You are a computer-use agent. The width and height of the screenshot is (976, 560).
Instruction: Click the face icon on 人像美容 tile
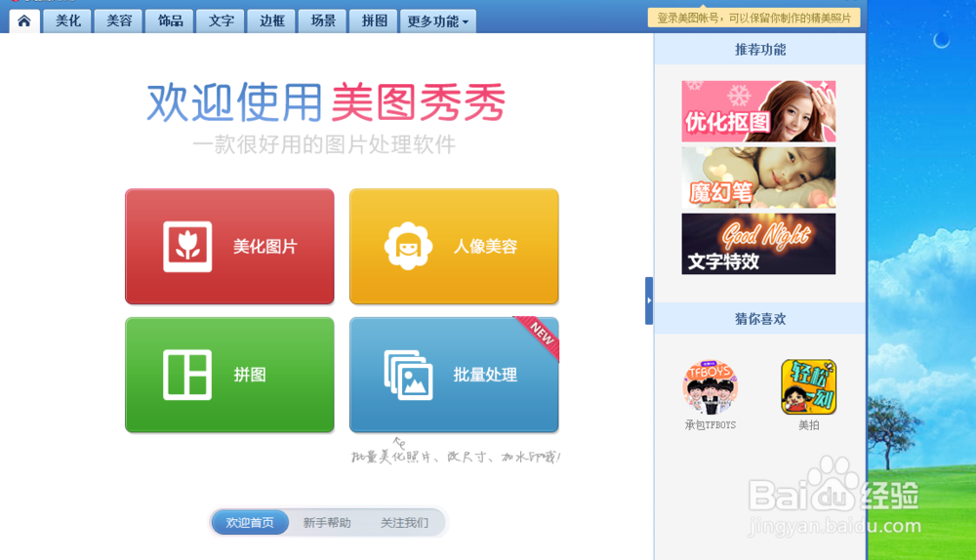point(408,247)
